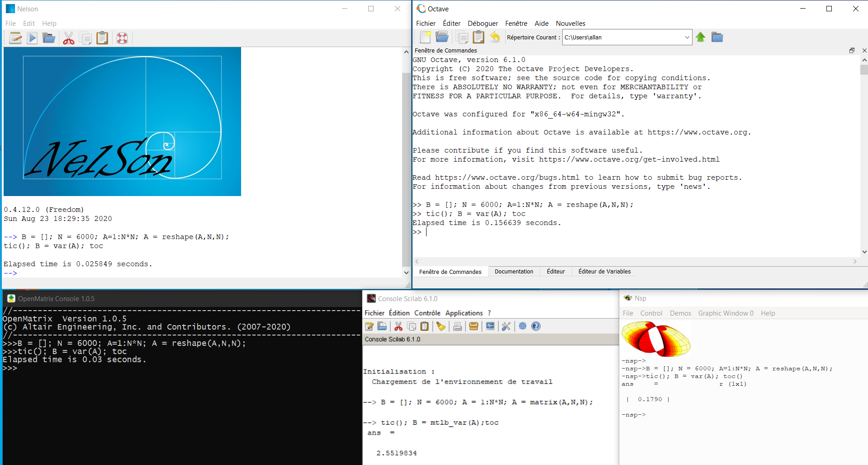The width and height of the screenshot is (868, 465).
Task: Browse directories with Octave folder icon
Action: click(717, 37)
